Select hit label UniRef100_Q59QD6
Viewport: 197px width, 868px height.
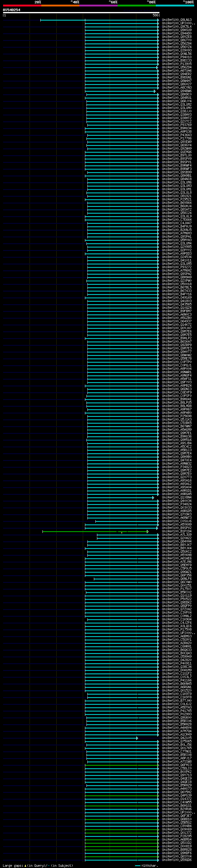coord(176,860)
